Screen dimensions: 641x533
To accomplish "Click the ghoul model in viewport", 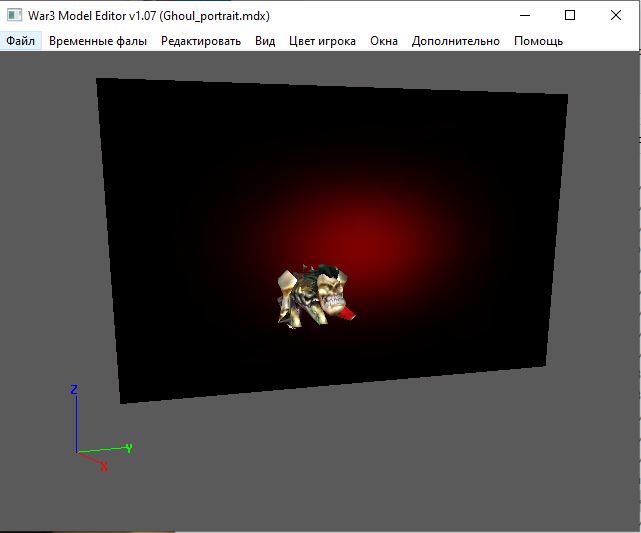I will (x=316, y=296).
